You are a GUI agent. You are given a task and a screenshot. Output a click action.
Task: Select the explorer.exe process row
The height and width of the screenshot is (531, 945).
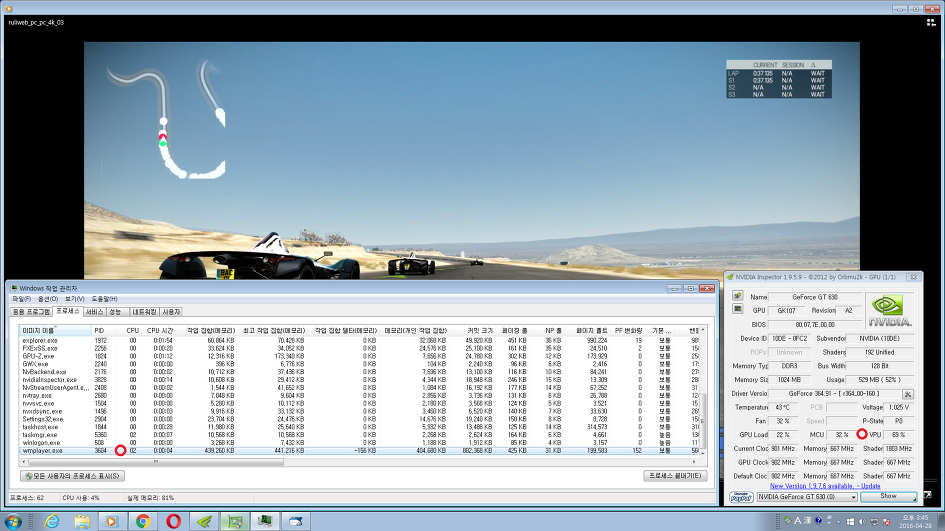point(359,341)
